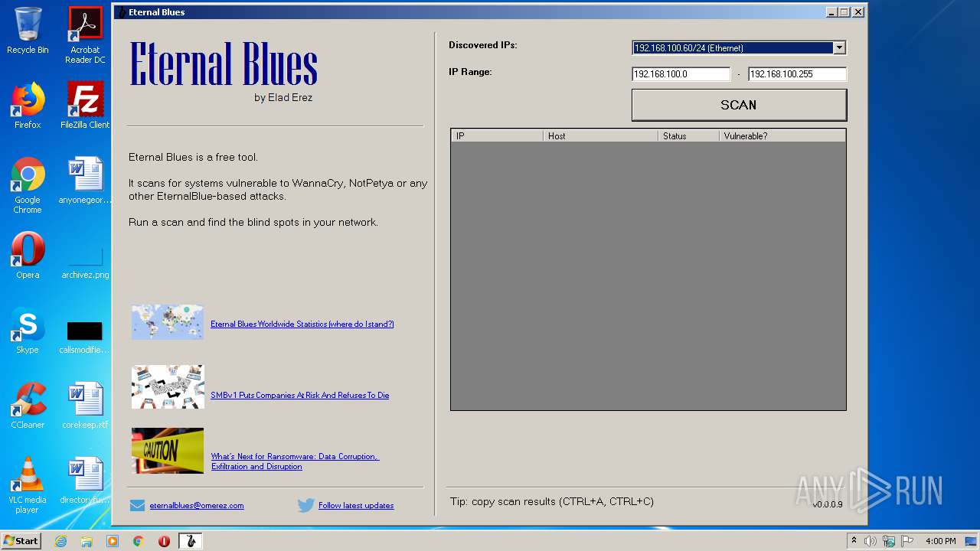The image size is (980, 551).
Task: Click the IP Range end field
Action: coord(797,74)
